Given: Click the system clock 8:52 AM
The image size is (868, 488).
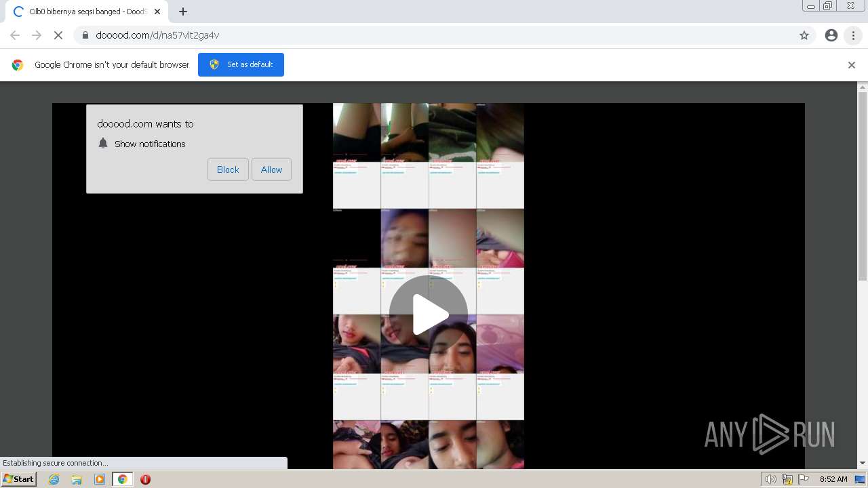Looking at the screenshot, I should (833, 479).
